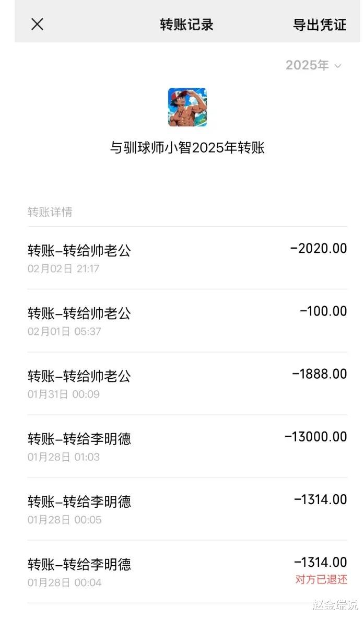The height and width of the screenshot is (618, 364).
Task: Select the 转账记录 page title
Action: tap(186, 25)
